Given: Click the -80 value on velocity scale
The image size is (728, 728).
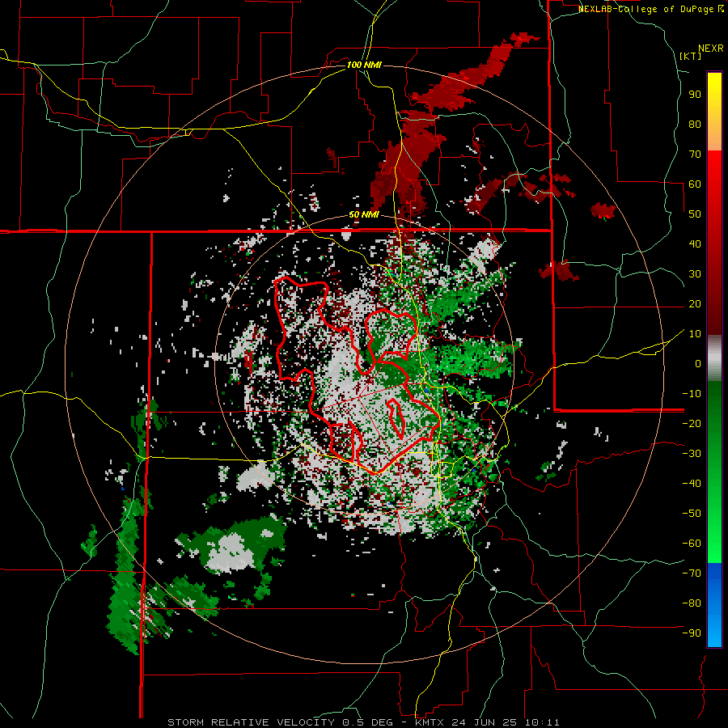Looking at the screenshot, I should (x=692, y=603).
